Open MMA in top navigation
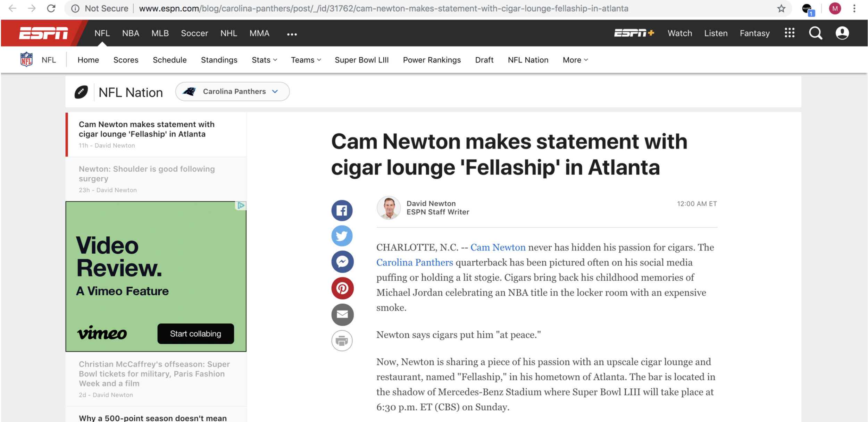This screenshot has width=868, height=422. [259, 33]
